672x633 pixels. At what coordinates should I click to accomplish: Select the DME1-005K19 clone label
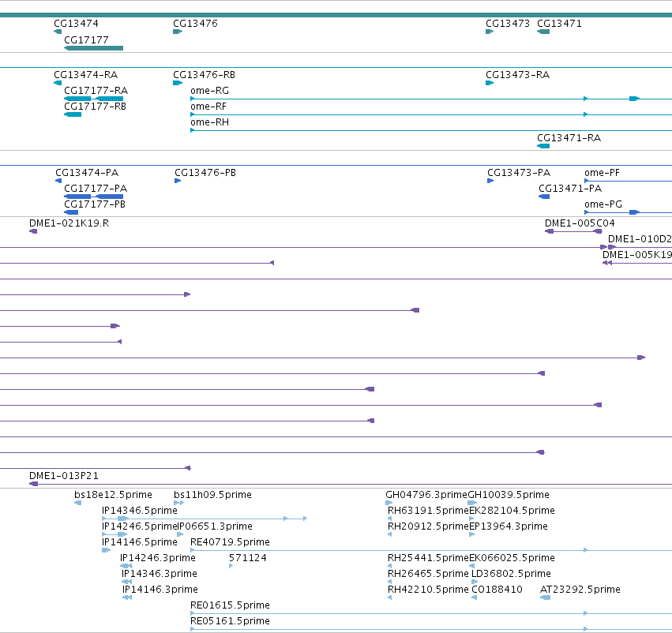coord(636,255)
